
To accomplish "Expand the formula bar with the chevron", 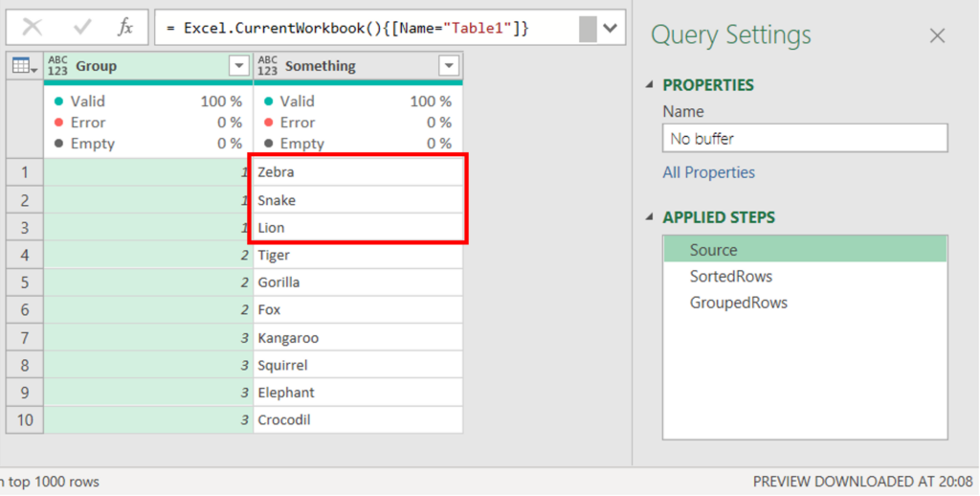I will (x=610, y=28).
